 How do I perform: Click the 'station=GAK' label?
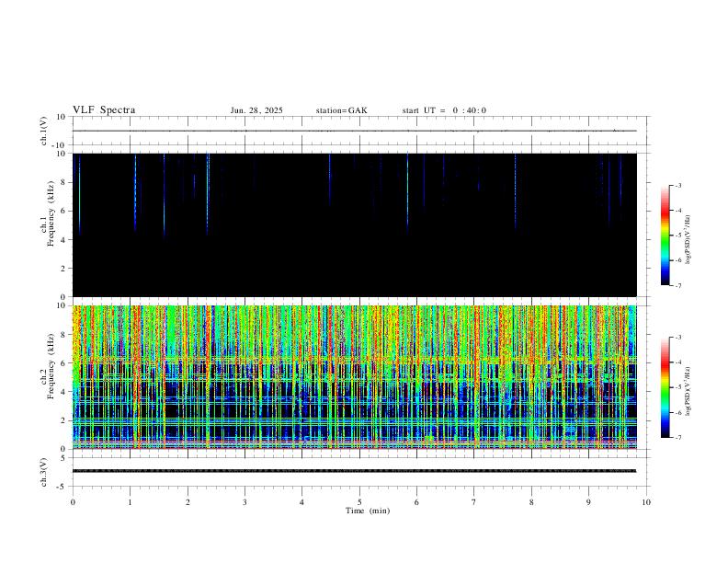[x=341, y=110]
